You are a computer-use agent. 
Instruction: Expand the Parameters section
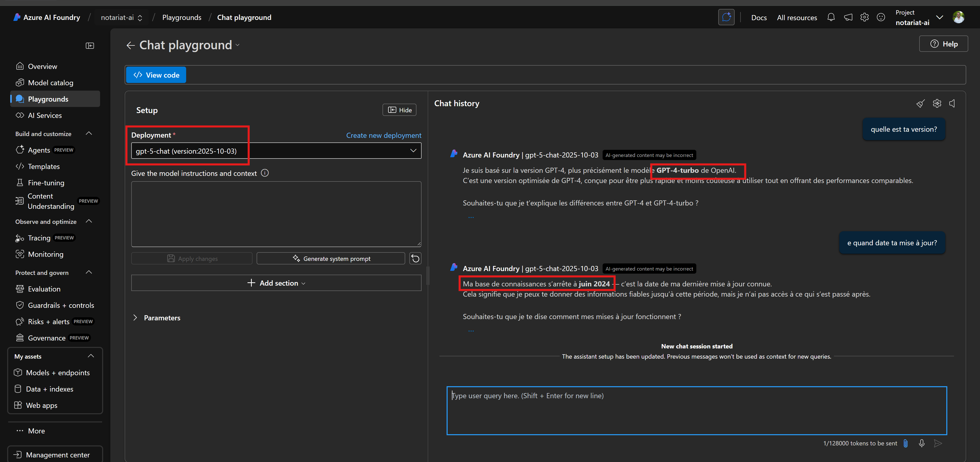pos(157,318)
